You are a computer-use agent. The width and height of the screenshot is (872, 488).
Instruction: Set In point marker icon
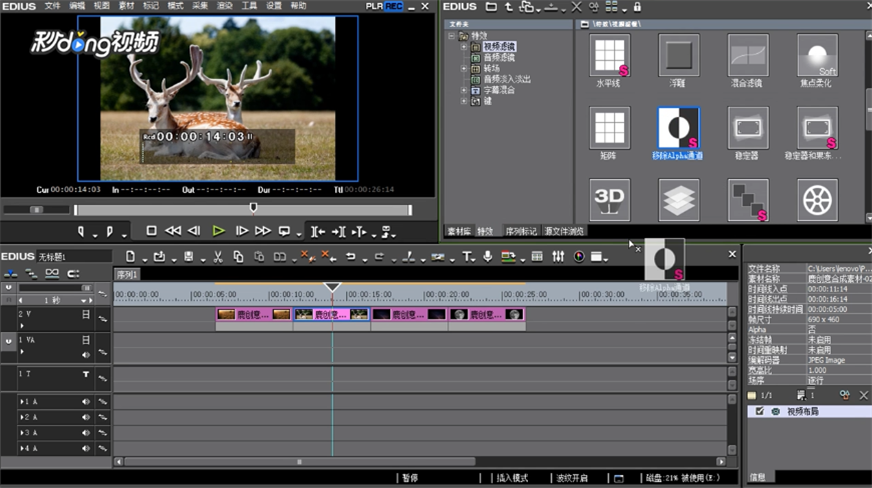81,232
